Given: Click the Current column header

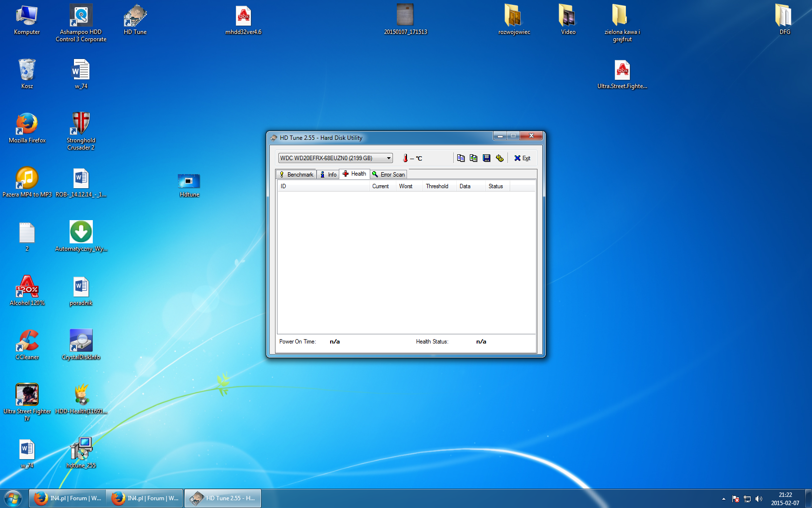Looking at the screenshot, I should tap(382, 186).
